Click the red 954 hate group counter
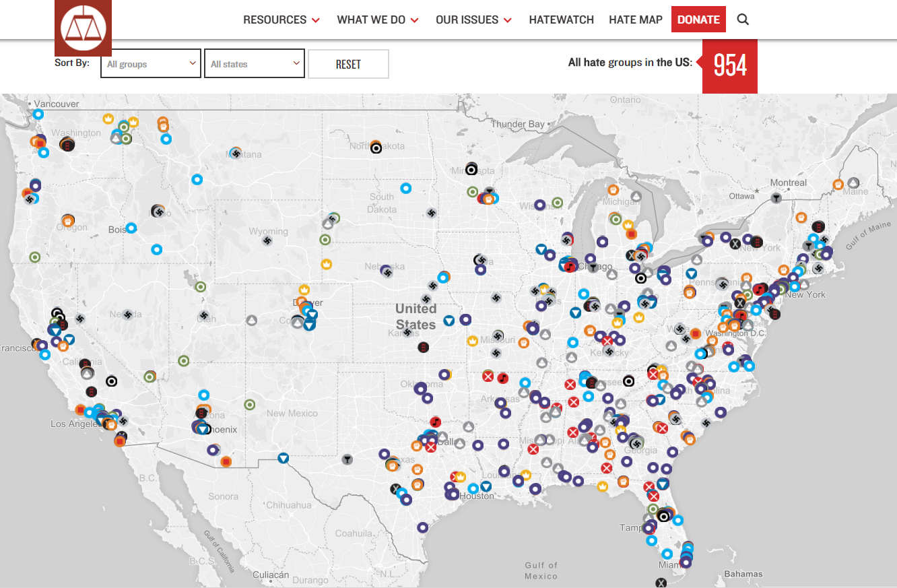This screenshot has width=897, height=588. click(x=730, y=66)
